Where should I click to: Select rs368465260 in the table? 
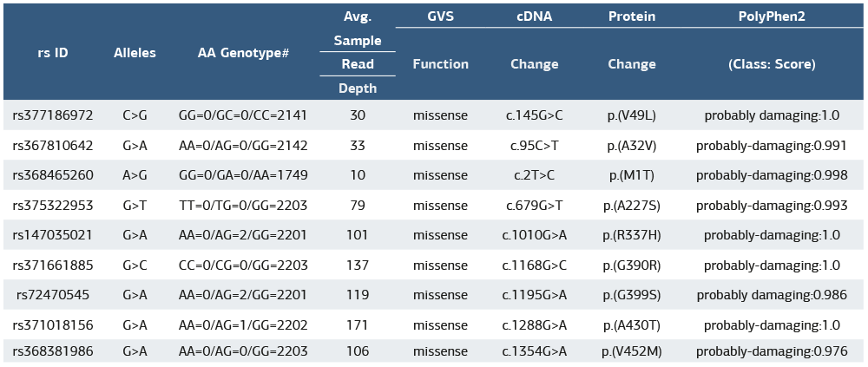coord(53,174)
